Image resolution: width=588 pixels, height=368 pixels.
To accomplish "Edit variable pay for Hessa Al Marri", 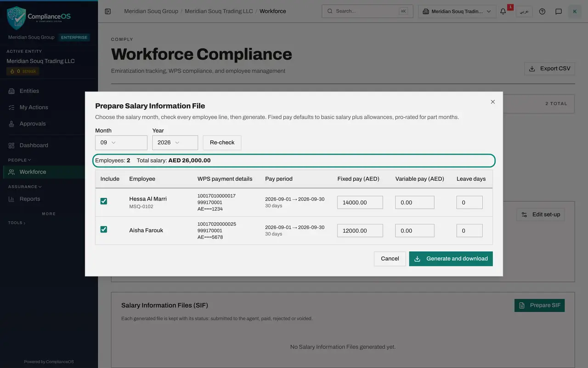I will pos(415,202).
